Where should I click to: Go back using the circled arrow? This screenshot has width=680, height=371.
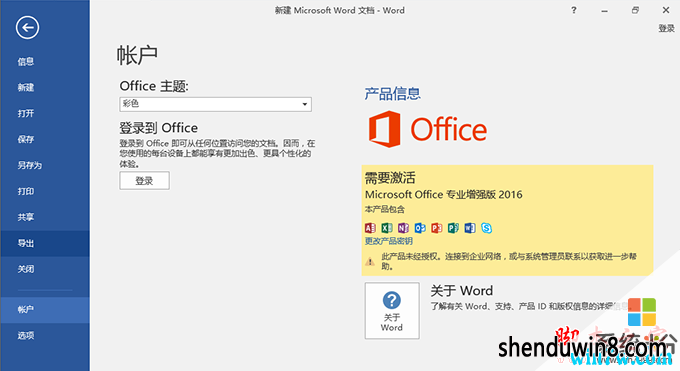27,27
